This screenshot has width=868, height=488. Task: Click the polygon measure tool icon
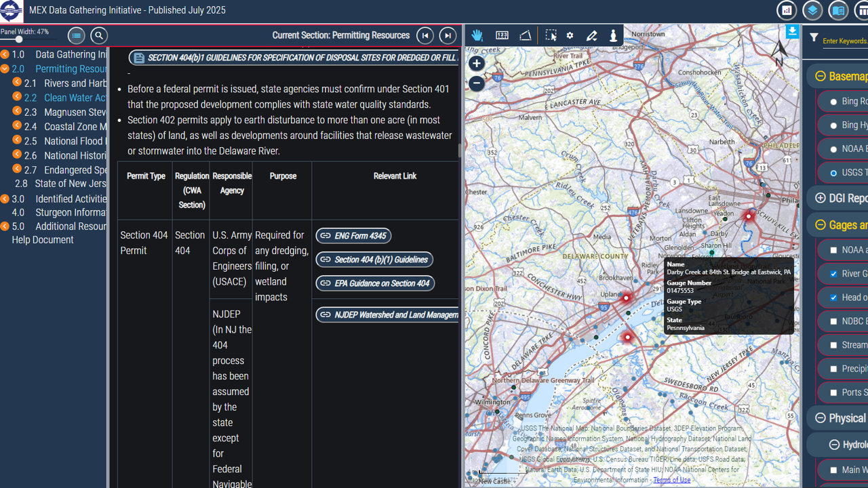pyautogui.click(x=526, y=36)
